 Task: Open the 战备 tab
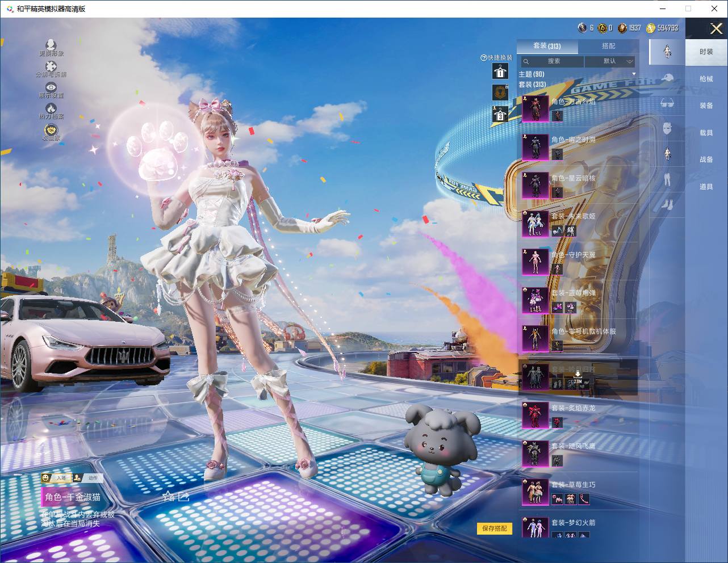coord(706,159)
